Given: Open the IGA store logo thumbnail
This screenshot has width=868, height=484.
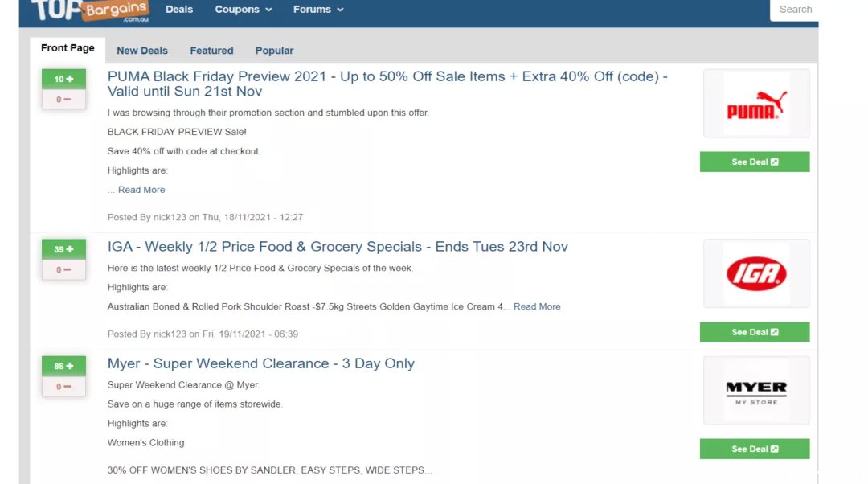Looking at the screenshot, I should click(x=756, y=273).
